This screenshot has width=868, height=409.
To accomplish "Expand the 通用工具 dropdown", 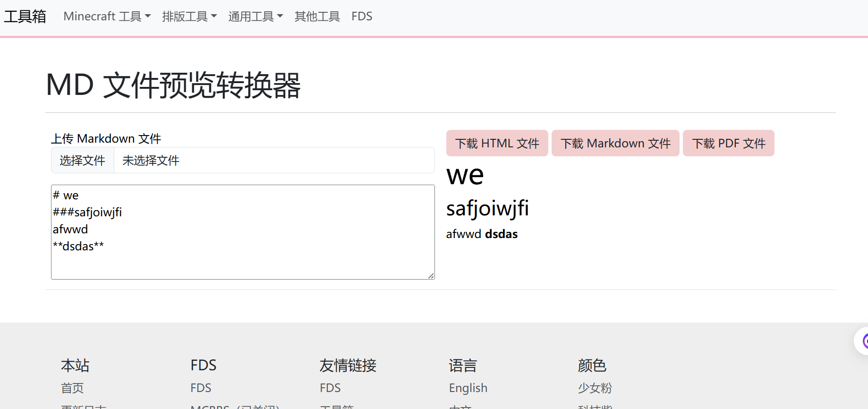I will pyautogui.click(x=255, y=17).
